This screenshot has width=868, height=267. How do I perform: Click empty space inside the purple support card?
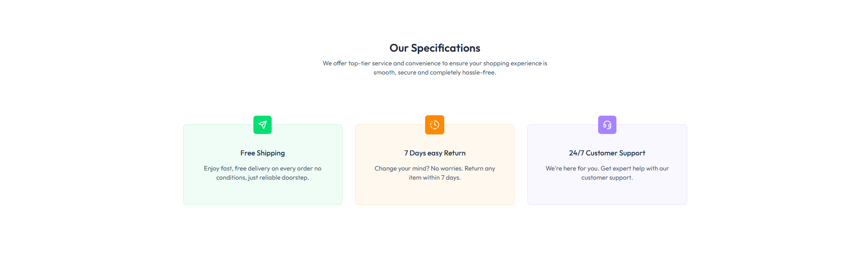coord(607,194)
